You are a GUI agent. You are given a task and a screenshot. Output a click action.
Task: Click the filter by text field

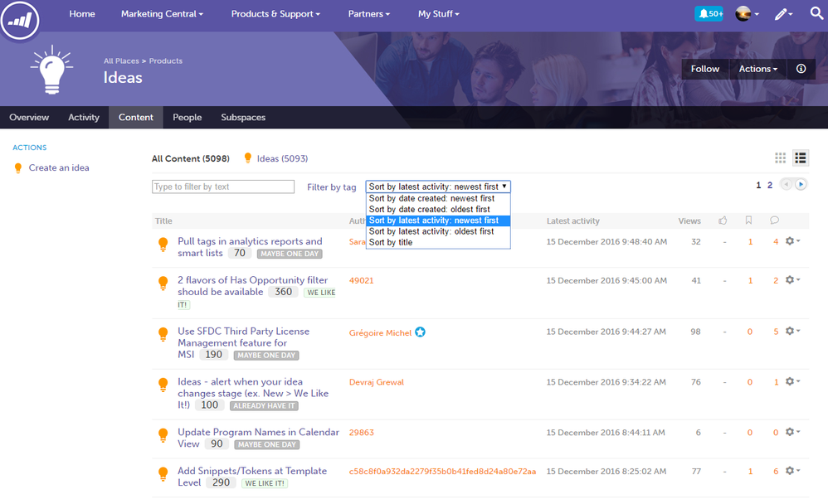point(223,187)
